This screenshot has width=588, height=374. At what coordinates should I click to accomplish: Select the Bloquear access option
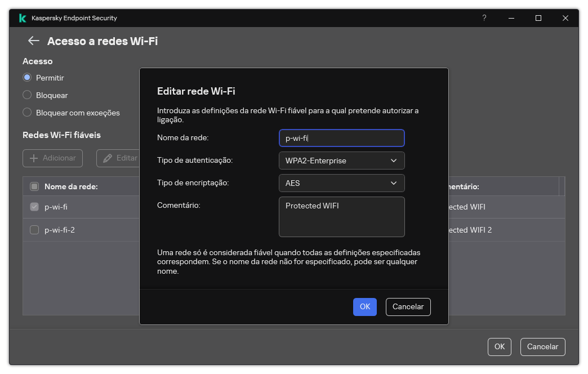(26, 95)
